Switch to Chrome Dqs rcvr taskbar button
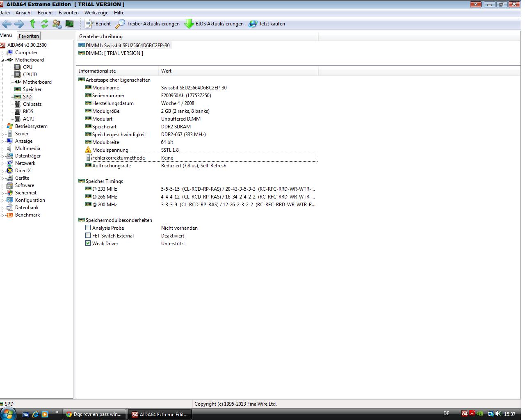 94,414
